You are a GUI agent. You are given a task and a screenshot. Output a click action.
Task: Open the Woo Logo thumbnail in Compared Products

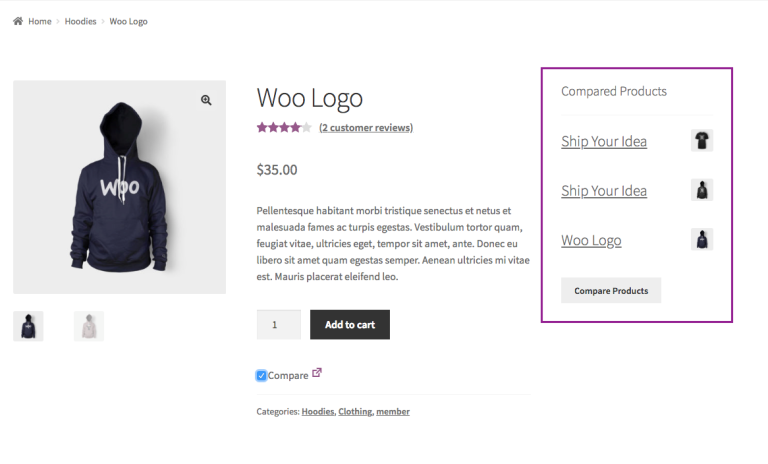[x=702, y=239]
